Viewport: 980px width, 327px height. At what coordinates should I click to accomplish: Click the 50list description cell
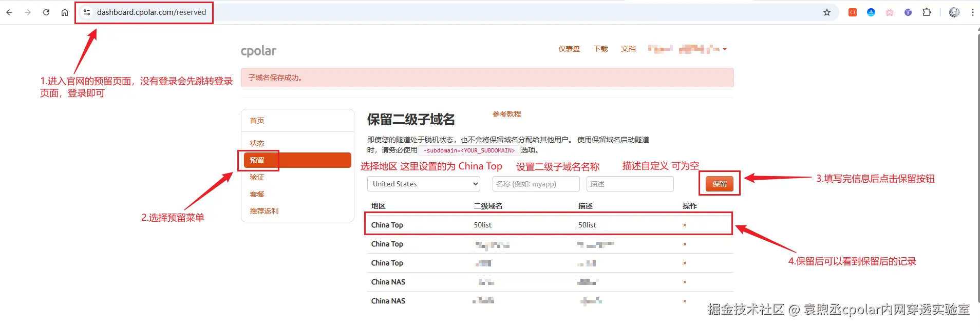point(587,225)
